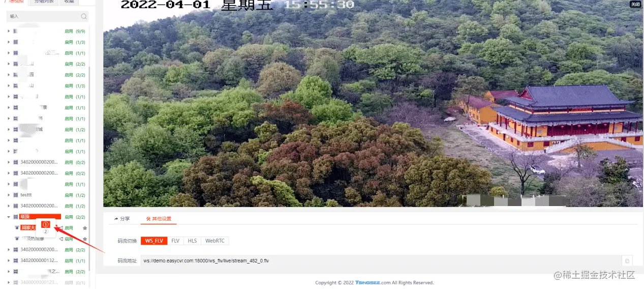Expand the device node ending in 寨
Screen dimensions: 644x289
point(9,107)
